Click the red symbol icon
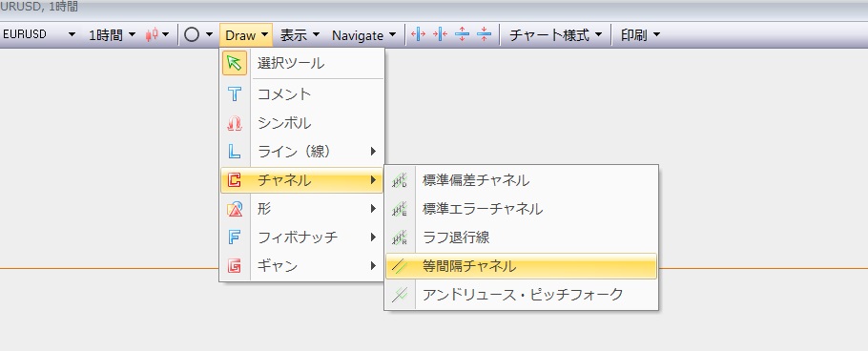 (235, 123)
